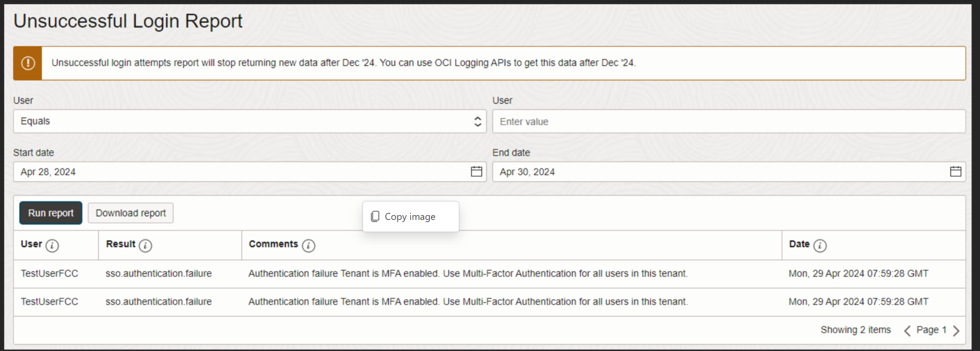Click 'sso.authentication.failure' in the second row
This screenshot has width=980, height=351.
coord(159,302)
